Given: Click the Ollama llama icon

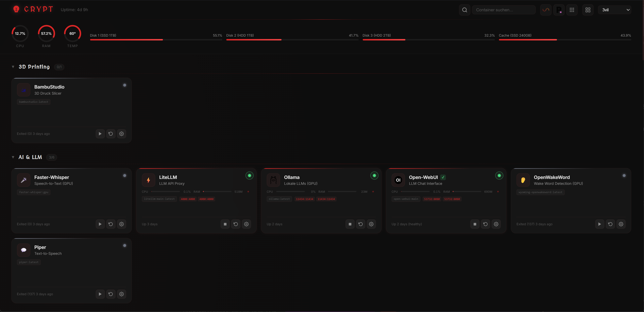Looking at the screenshot, I should [x=273, y=180].
